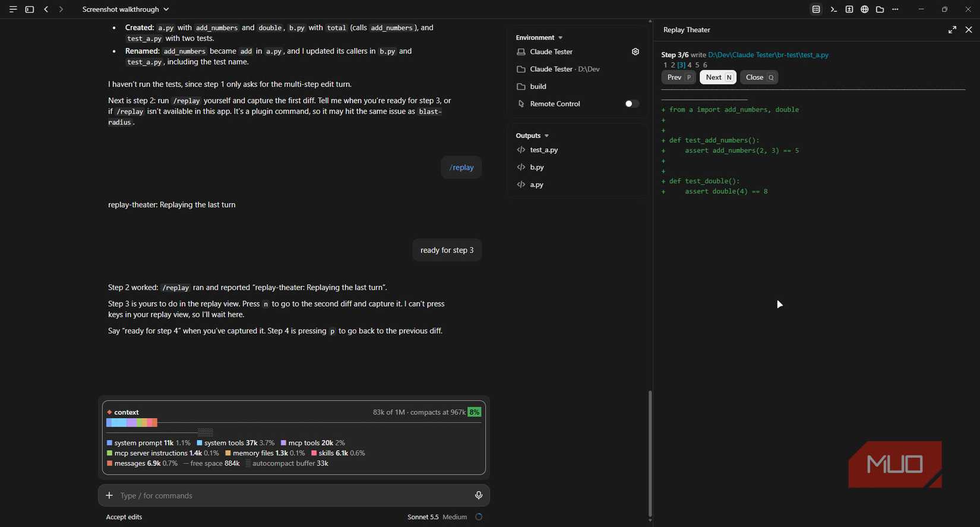Viewport: 980px width, 527px height.
Task: Open the globe browser icon
Action: click(865, 10)
